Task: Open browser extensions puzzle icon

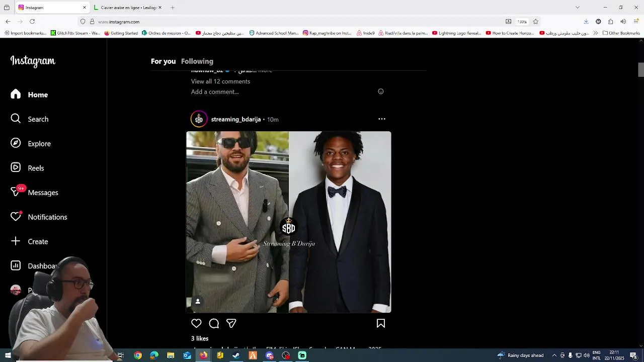Action: pos(610,22)
